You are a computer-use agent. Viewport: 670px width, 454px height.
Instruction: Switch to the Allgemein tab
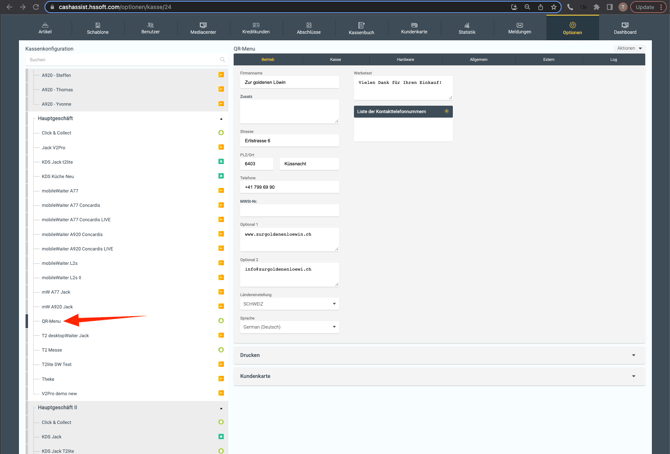[x=479, y=60]
